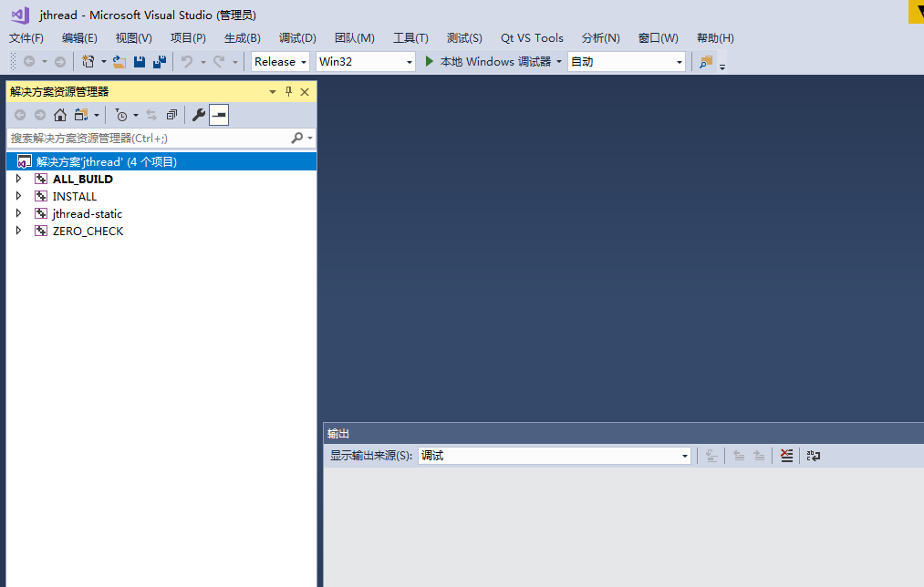
Task: Open the debugger target dropdown arrow
Action: point(559,61)
